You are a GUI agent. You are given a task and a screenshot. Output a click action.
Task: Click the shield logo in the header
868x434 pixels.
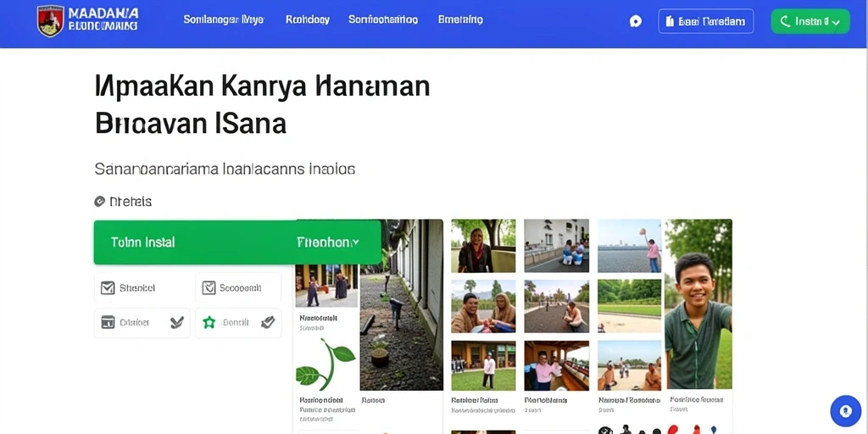(50, 21)
